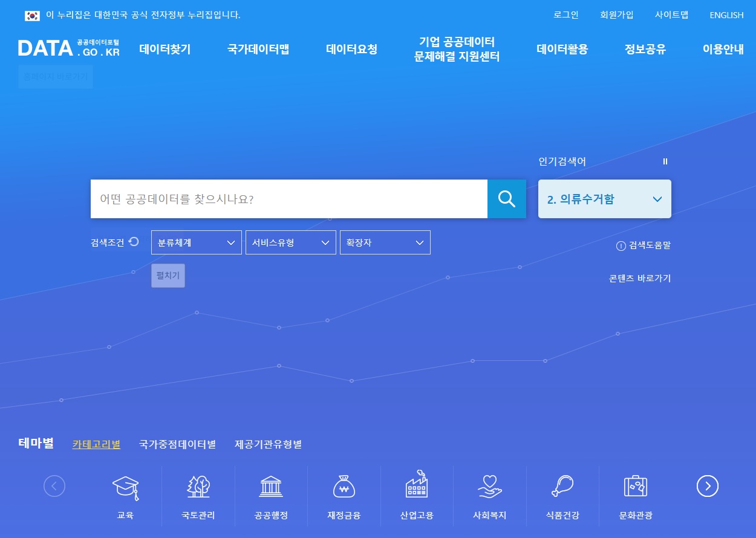Click the search magnifier button

pyautogui.click(x=507, y=198)
